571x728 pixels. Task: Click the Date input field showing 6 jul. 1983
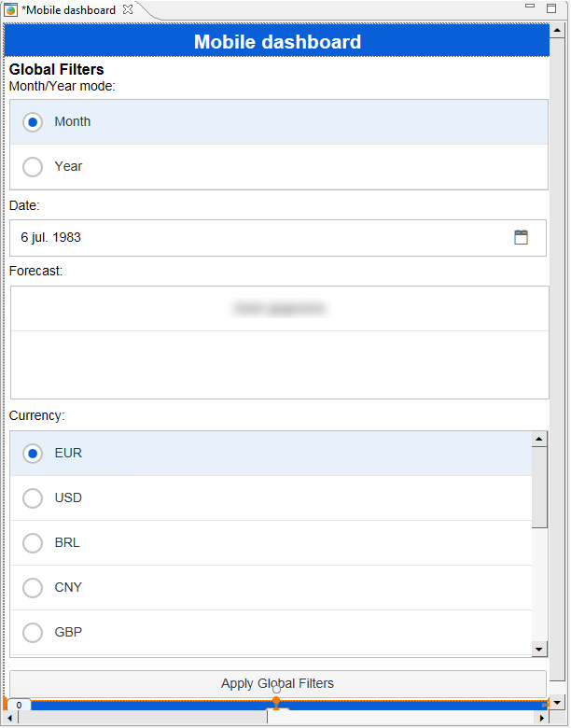tap(278, 238)
